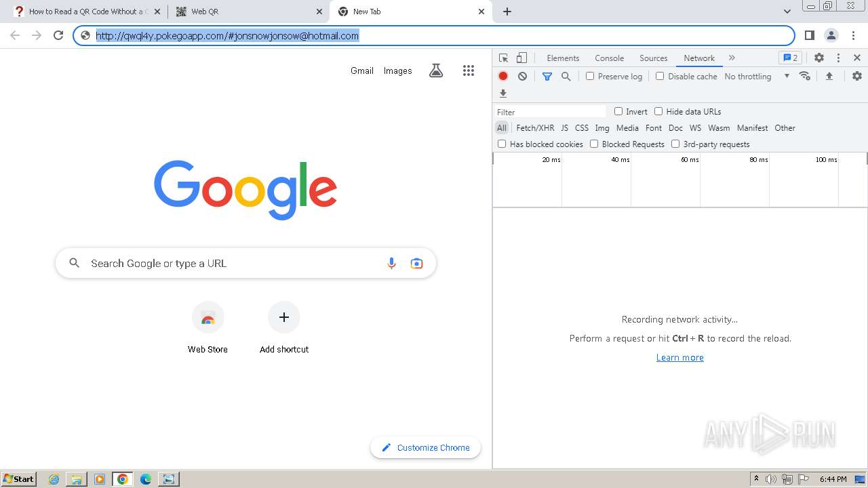Filter requests by Fetch/XHR
Screen dimensions: 868x488
(x=535, y=128)
